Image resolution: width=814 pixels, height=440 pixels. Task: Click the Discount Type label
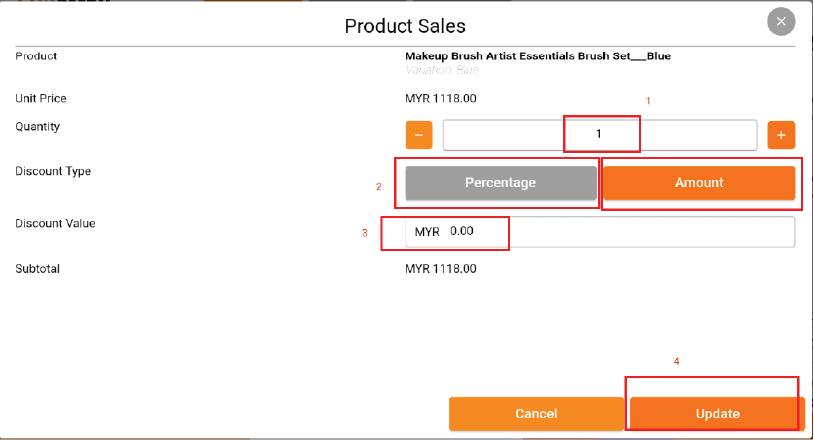53,171
